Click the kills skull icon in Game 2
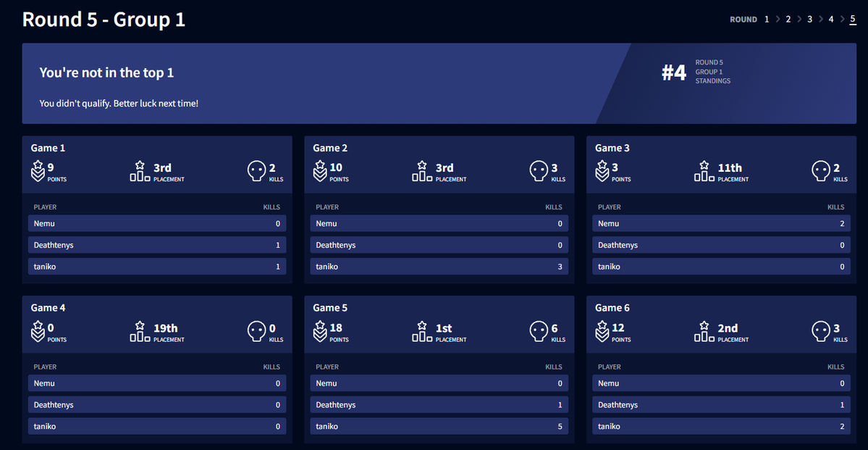Screen dimensions: 868x450 (539, 171)
